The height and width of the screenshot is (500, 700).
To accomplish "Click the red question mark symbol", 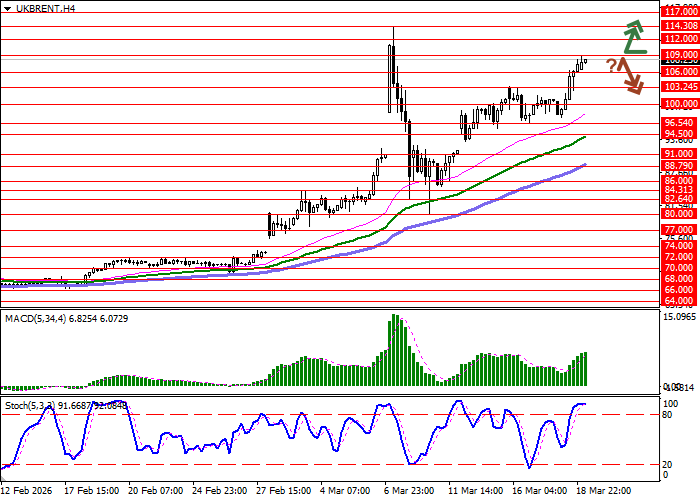I will tap(610, 65).
